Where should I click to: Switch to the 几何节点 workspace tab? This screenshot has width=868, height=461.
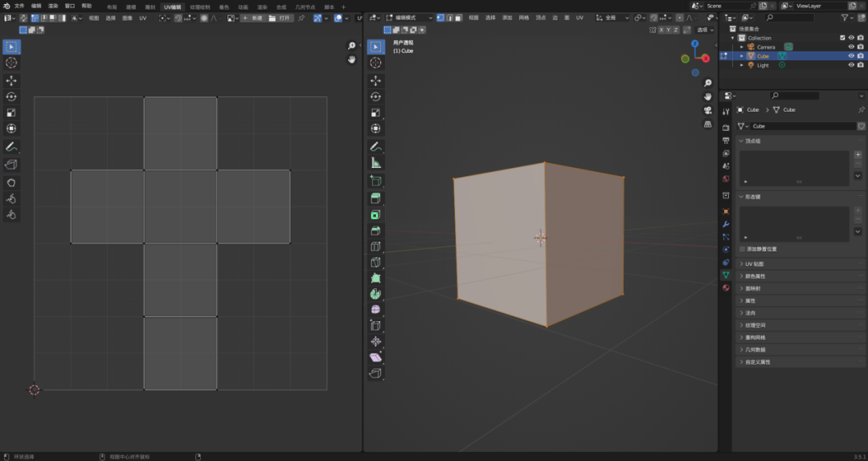tap(305, 7)
